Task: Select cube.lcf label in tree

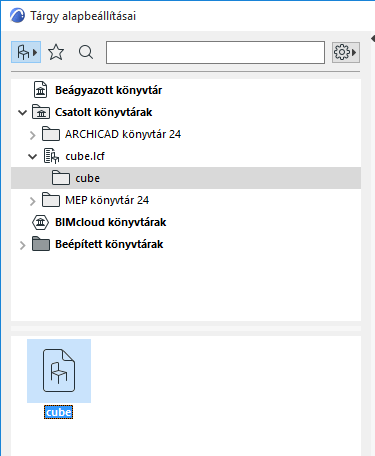Action: [x=85, y=156]
